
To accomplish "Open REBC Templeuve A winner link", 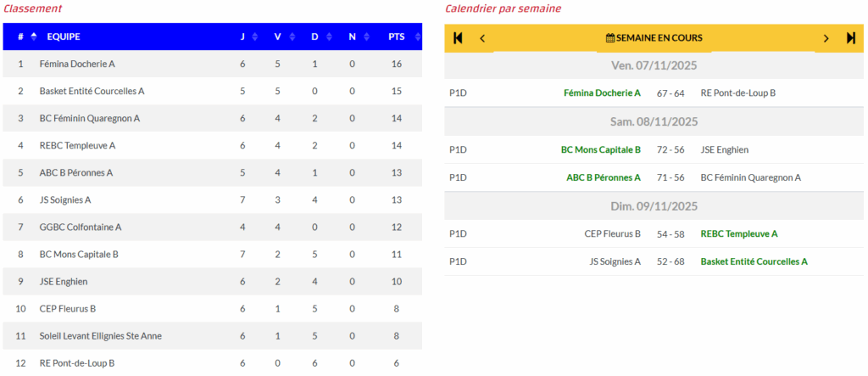I will click(x=738, y=234).
